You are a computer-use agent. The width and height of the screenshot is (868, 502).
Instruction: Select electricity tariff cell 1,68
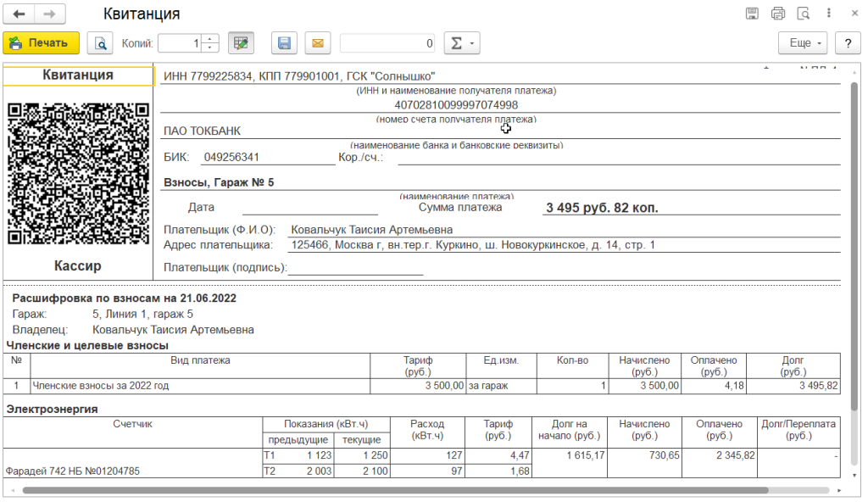click(498, 471)
